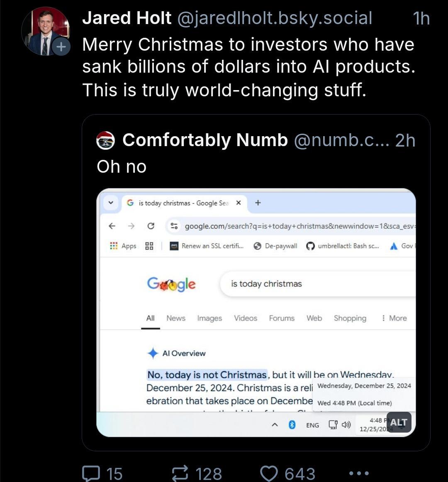Click the browser reload icon
This screenshot has height=482, width=448.
[151, 226]
